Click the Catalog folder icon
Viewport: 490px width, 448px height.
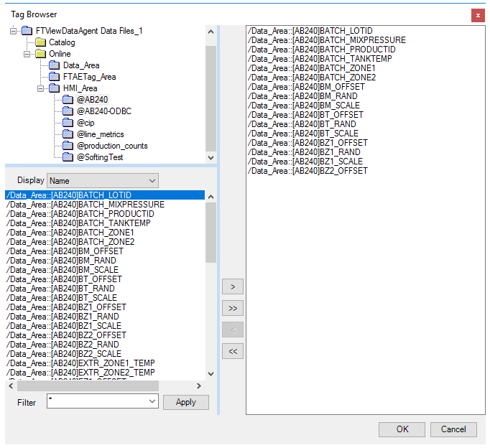(x=41, y=42)
